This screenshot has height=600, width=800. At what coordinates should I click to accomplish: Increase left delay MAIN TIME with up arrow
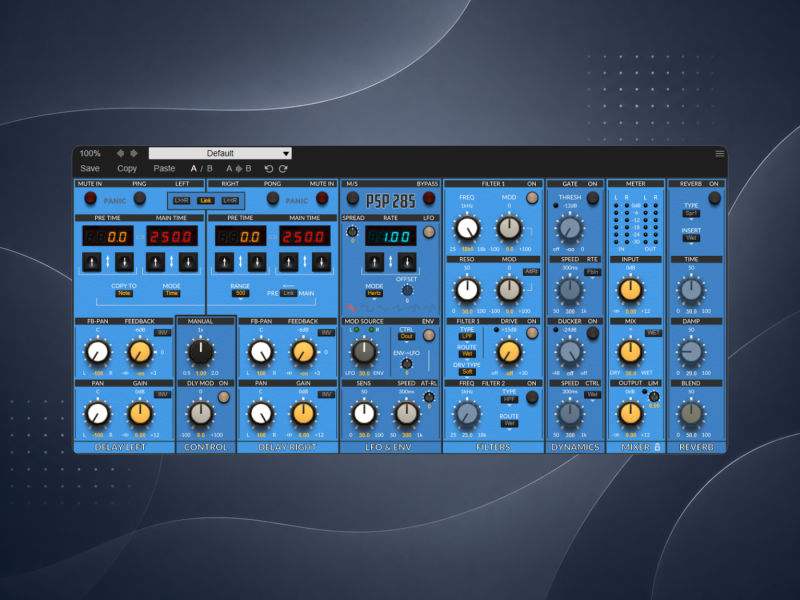(x=156, y=262)
